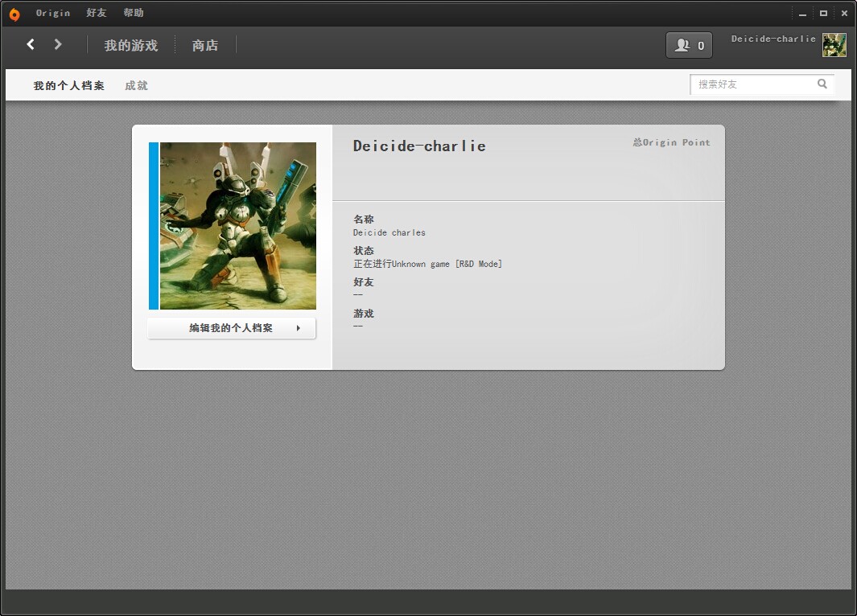Click the arrow on 编辑我的个人档案 button
This screenshot has height=616, width=857.
(299, 328)
